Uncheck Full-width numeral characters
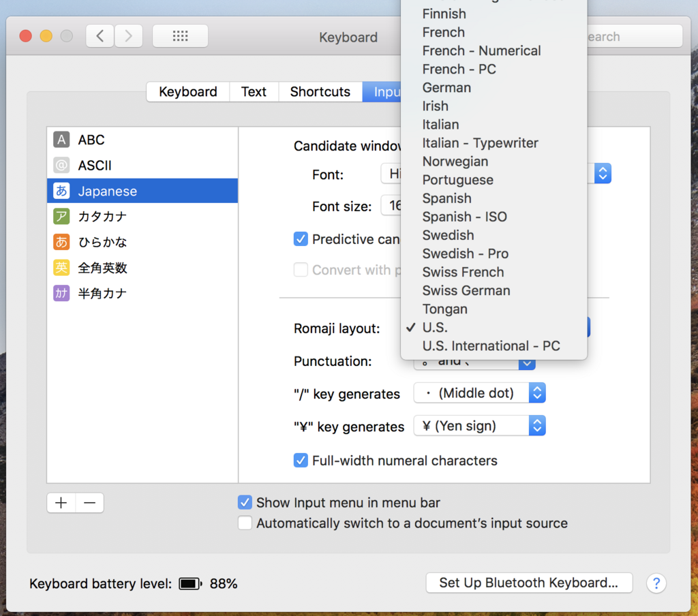 [301, 460]
